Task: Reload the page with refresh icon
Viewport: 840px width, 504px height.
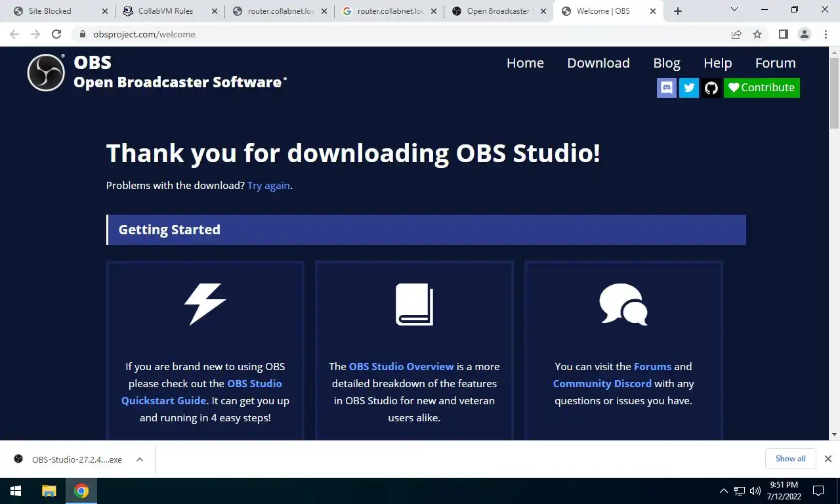Action: point(56,34)
